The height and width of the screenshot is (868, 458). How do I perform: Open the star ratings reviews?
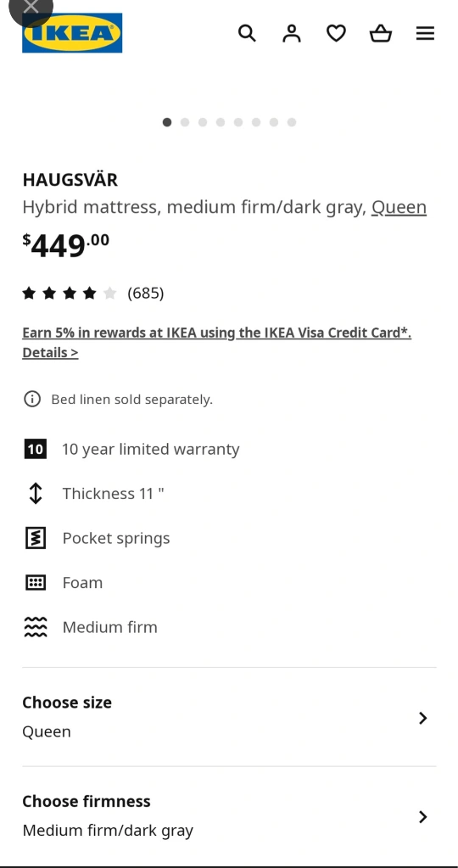click(93, 293)
